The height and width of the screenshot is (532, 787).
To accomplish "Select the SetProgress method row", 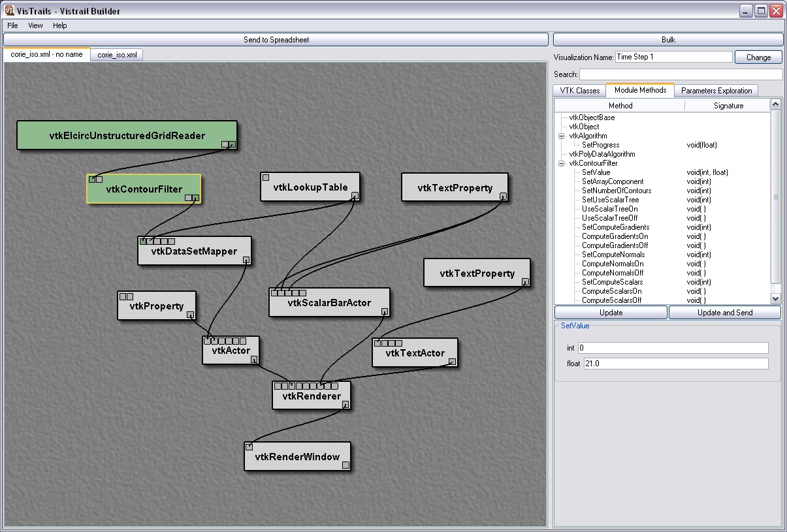I will click(662, 145).
